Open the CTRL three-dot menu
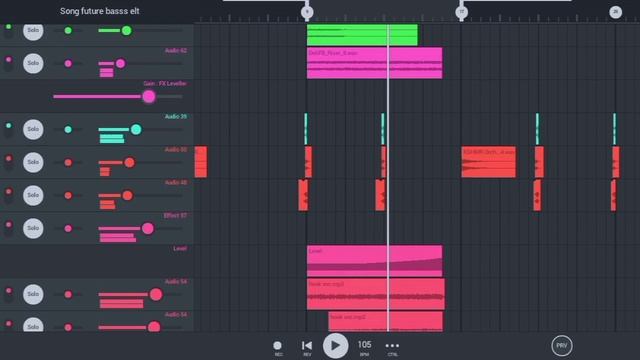Viewport: 640px width, 360px height. 392,346
